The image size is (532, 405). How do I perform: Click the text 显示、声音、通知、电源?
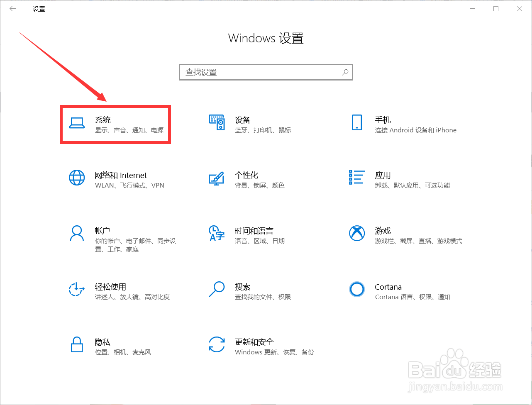[x=129, y=130]
